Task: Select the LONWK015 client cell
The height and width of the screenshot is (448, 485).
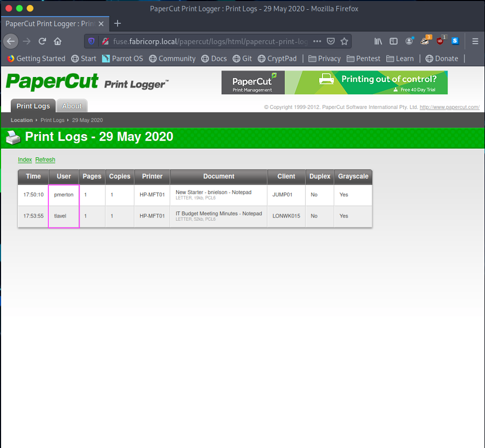Action: tap(286, 216)
